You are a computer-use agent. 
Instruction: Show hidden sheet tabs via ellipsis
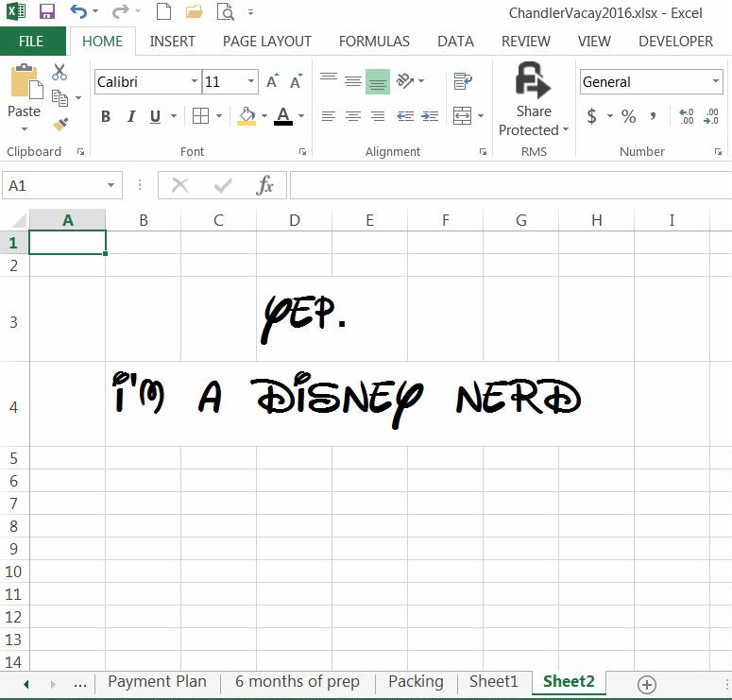point(80,685)
